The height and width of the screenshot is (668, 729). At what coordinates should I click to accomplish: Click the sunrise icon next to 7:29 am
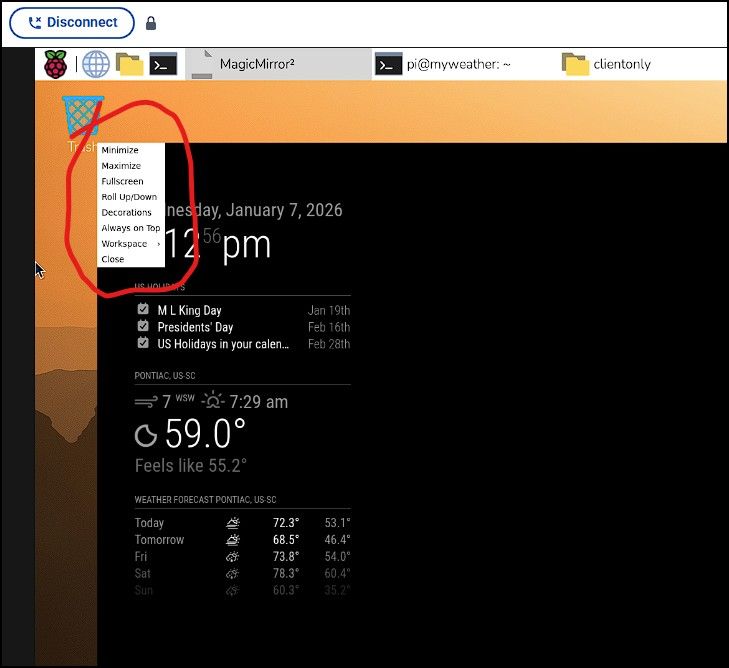click(x=213, y=402)
